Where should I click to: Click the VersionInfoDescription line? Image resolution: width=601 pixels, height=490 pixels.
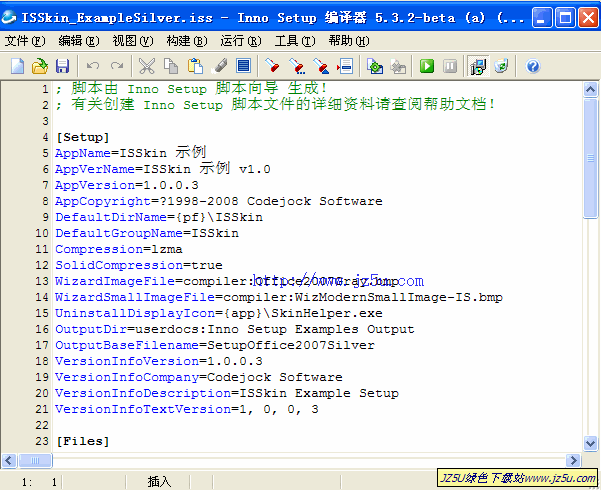[227, 393]
